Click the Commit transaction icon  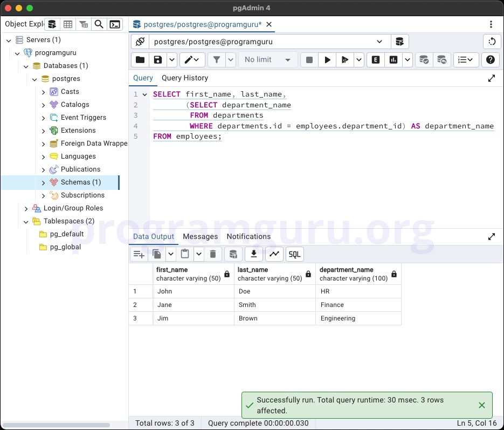click(424, 59)
